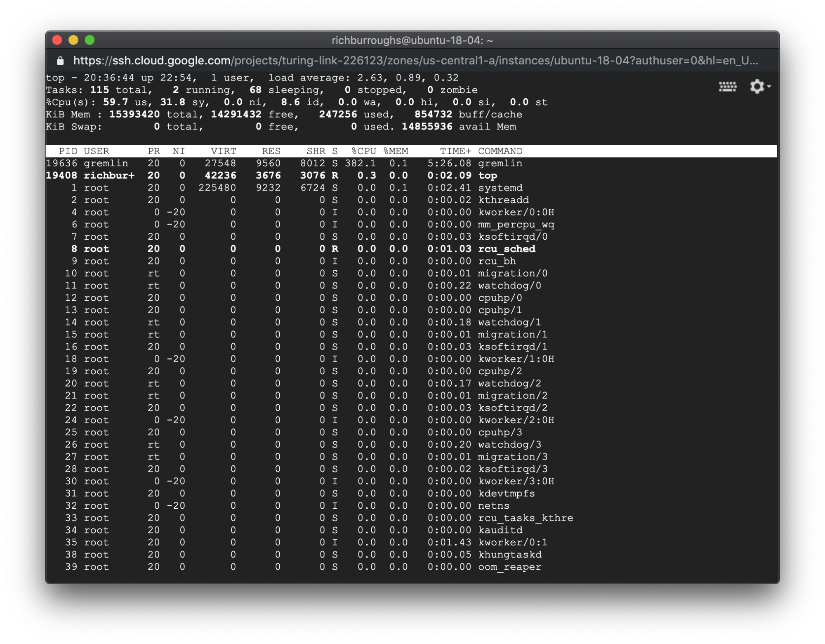Screen dimensions: 825x644
Task: Click the 115 total tasks value
Action: point(99,90)
